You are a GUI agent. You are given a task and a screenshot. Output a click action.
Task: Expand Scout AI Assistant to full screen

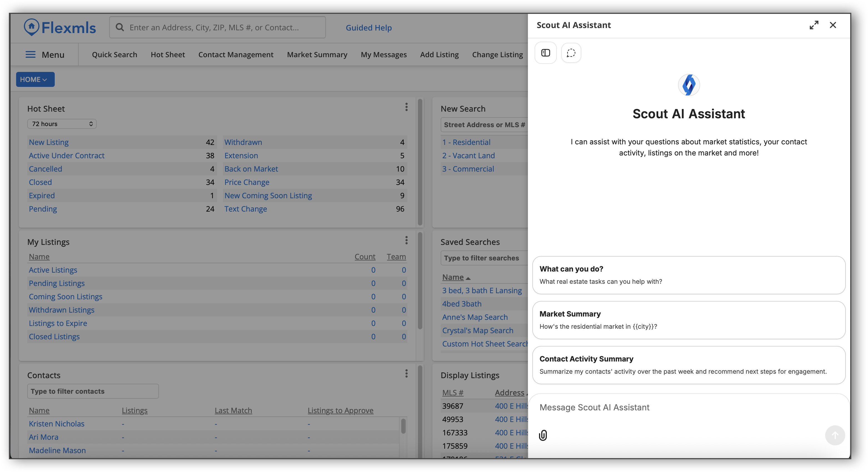pos(814,25)
